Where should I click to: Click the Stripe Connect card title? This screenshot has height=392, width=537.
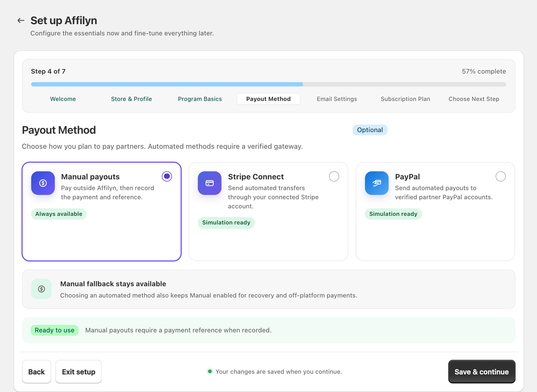(256, 177)
